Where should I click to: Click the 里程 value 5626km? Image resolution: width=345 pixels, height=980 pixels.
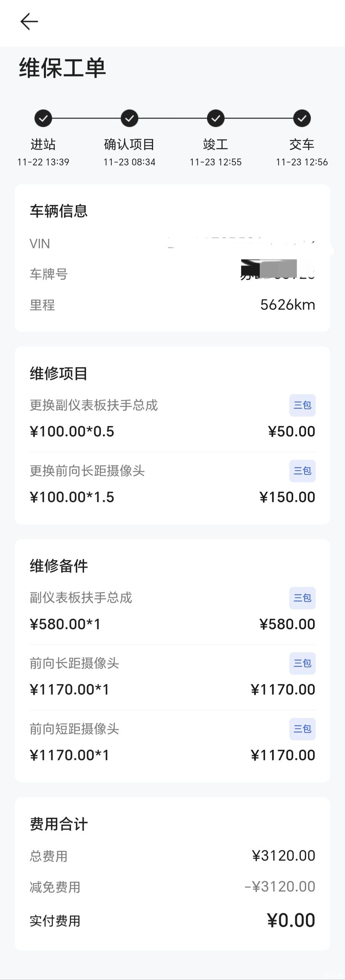287,305
